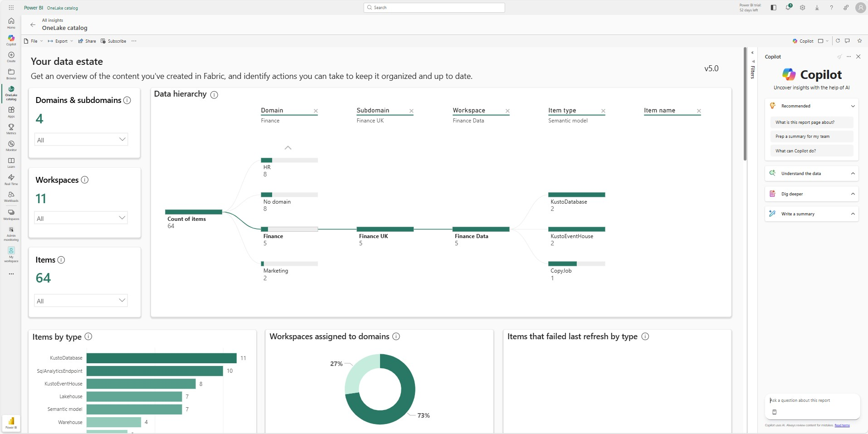Open Copilot from the left navigation
Viewport: 868px width, 434px height.
click(11, 40)
